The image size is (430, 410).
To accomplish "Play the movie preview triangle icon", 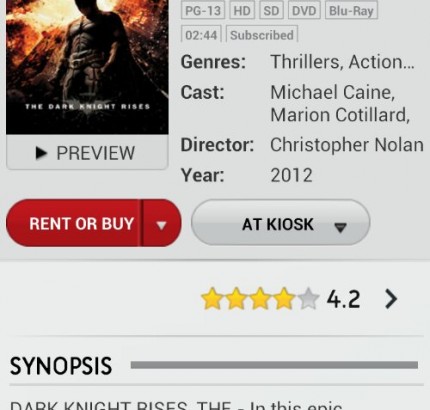I will 41,153.
